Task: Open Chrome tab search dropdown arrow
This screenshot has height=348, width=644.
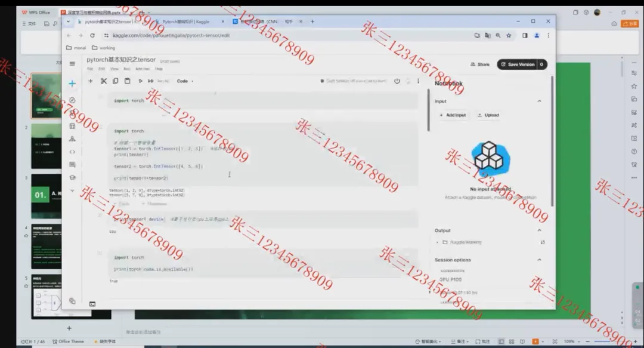Action: [68, 21]
